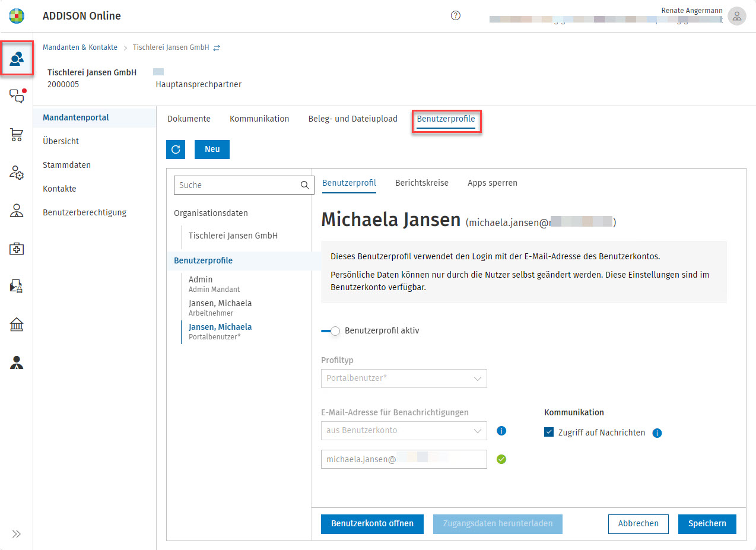756x550 pixels.
Task: Select Mandantenportal in left menu
Action: pos(95,117)
